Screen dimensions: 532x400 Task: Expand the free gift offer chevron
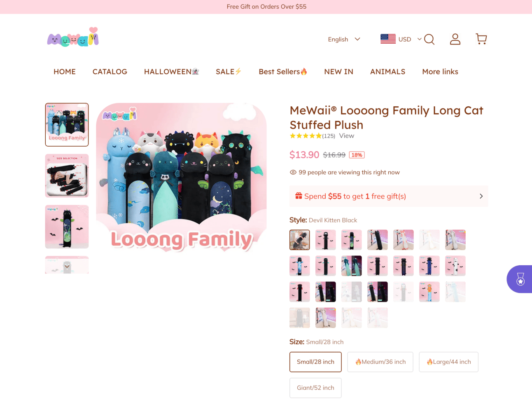click(x=481, y=196)
